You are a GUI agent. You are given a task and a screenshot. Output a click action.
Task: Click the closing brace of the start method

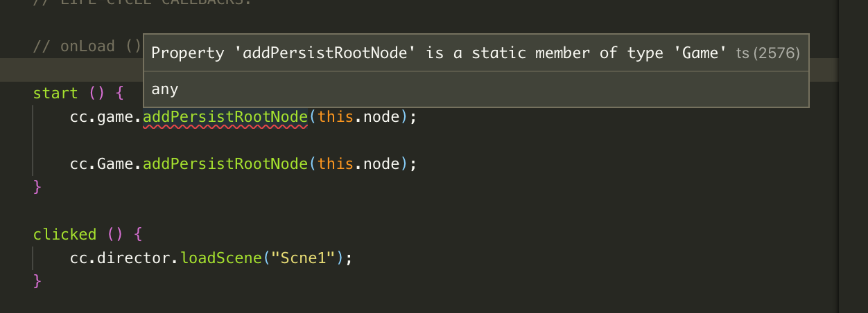point(37,187)
